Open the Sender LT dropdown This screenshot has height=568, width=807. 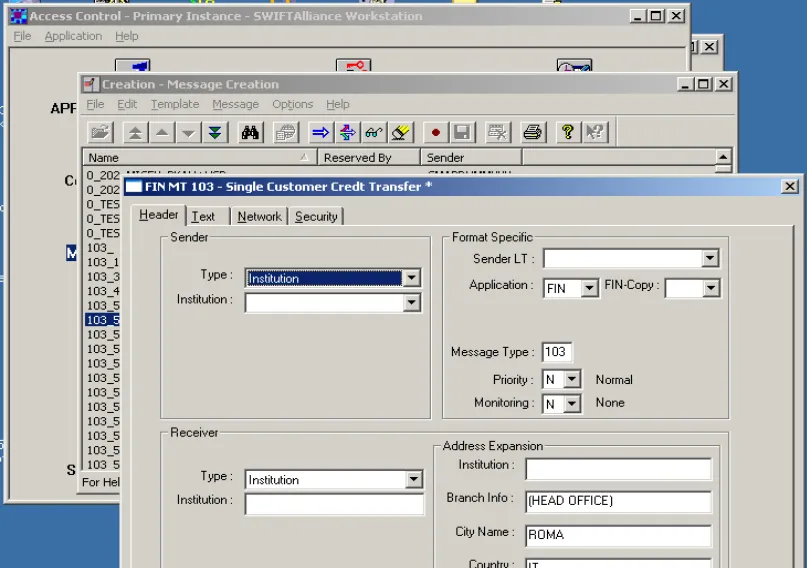(x=709, y=259)
